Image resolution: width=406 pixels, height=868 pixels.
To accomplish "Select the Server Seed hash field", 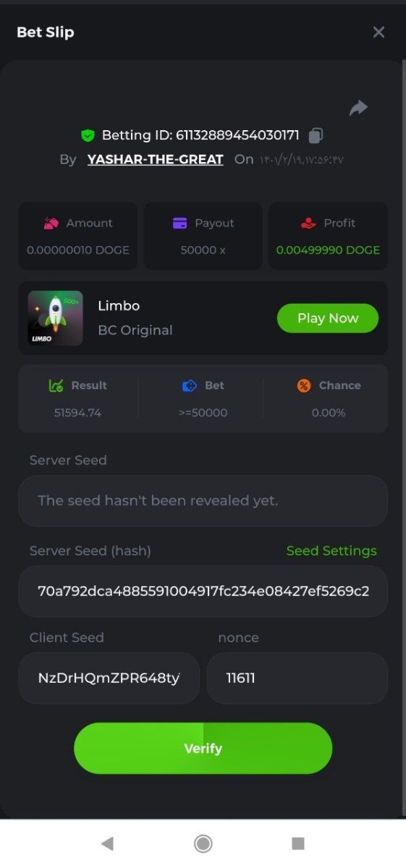I will click(203, 591).
